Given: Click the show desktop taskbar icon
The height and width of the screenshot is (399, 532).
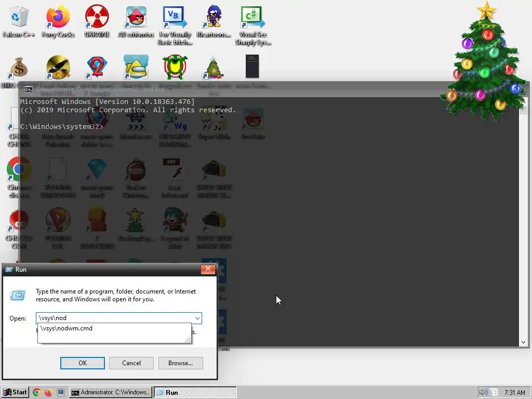Looking at the screenshot, I should [x=61, y=393].
